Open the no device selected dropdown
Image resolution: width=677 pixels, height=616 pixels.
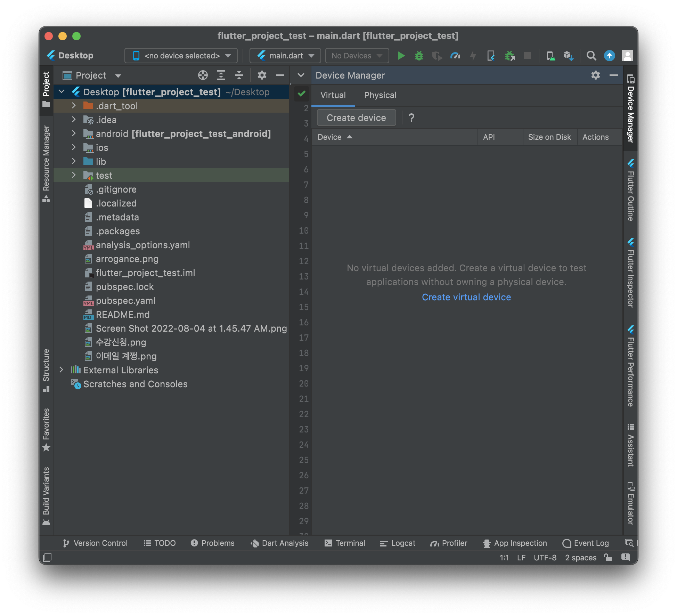(x=181, y=56)
